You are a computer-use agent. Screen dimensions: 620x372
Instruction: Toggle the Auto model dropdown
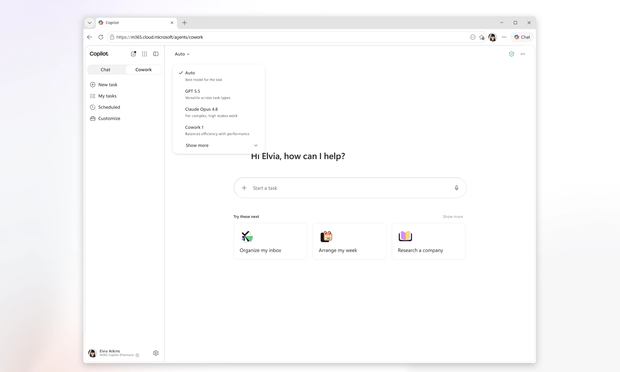(182, 54)
